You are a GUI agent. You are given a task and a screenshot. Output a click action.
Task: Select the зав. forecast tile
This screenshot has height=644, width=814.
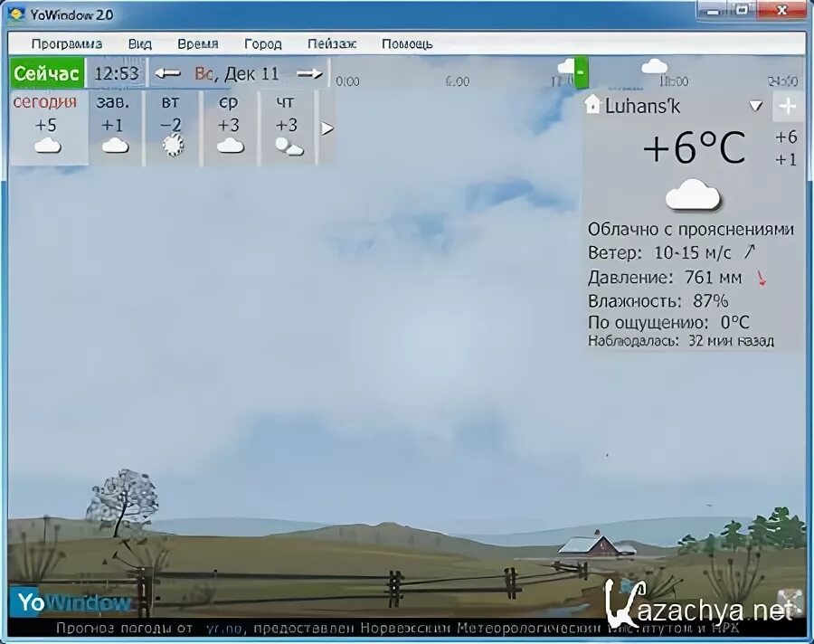[115, 128]
